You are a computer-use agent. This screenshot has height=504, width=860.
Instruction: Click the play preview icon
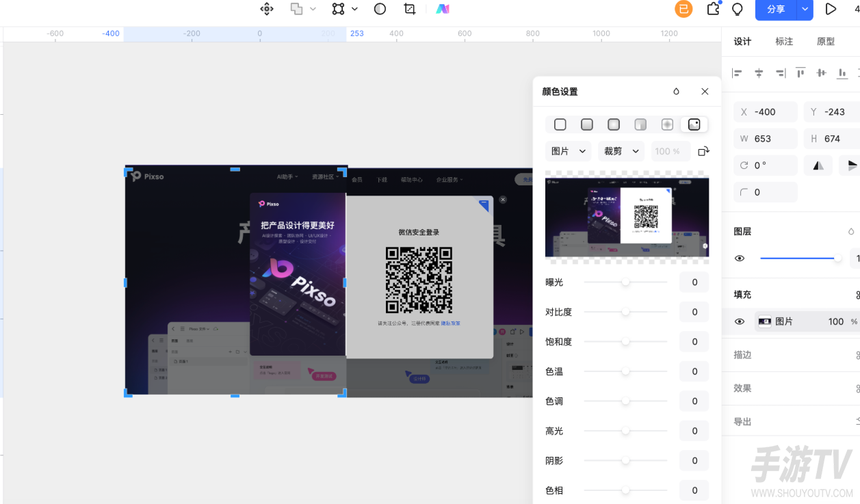[x=831, y=9]
